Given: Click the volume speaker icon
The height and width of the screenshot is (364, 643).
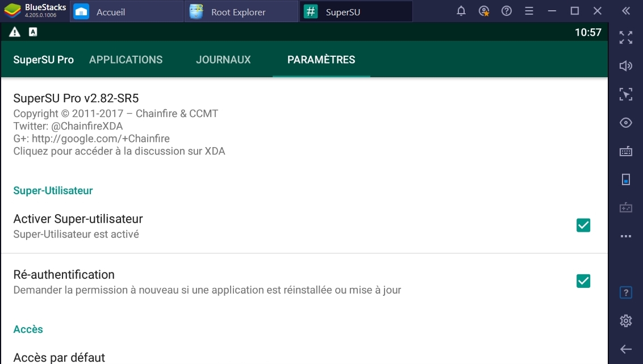Looking at the screenshot, I should click(626, 65).
